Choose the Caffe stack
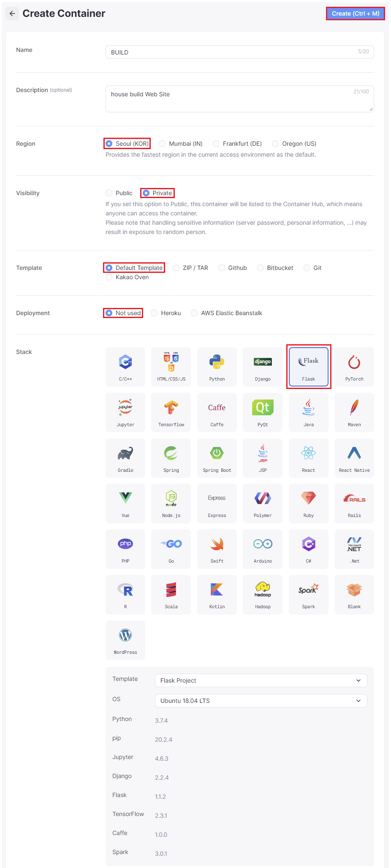This screenshot has height=868, width=391. coord(217,412)
